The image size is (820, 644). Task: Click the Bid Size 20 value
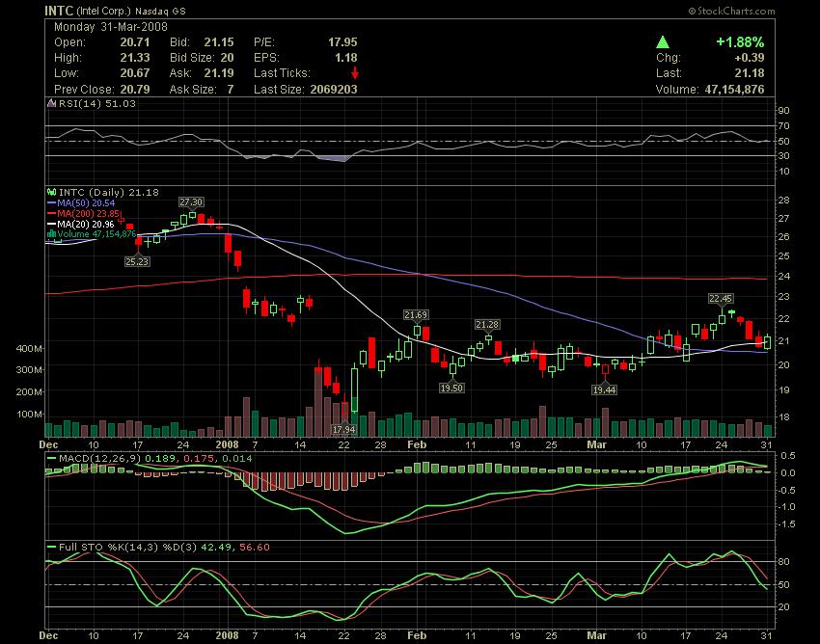tap(227, 58)
